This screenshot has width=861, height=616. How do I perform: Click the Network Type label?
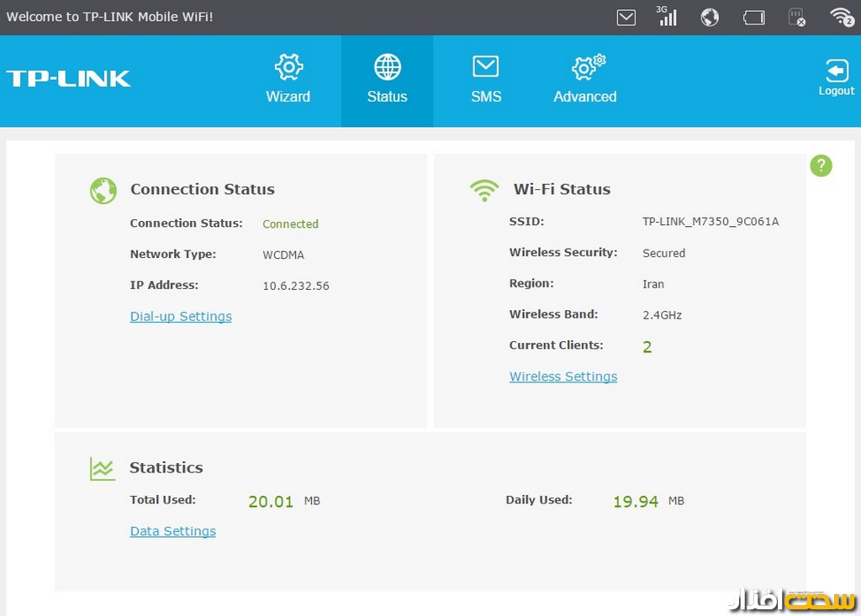pos(173,254)
